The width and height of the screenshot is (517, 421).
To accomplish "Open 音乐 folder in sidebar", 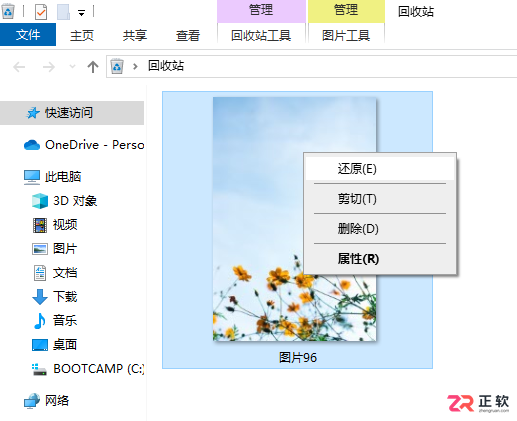I will (65, 321).
